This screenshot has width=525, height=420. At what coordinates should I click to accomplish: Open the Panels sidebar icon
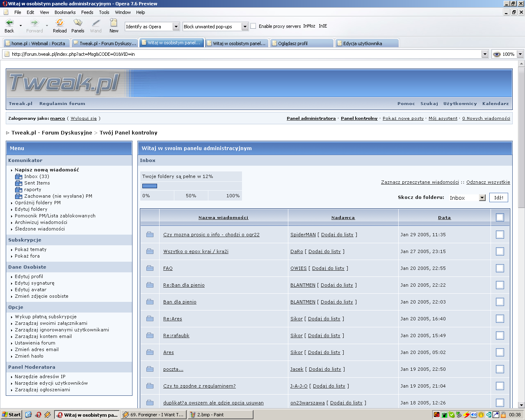(78, 23)
